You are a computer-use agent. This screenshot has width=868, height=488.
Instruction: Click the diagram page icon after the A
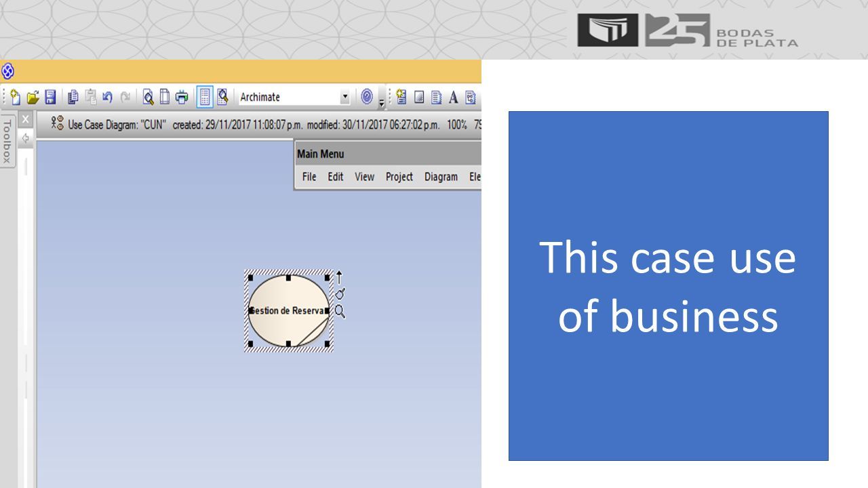click(471, 97)
